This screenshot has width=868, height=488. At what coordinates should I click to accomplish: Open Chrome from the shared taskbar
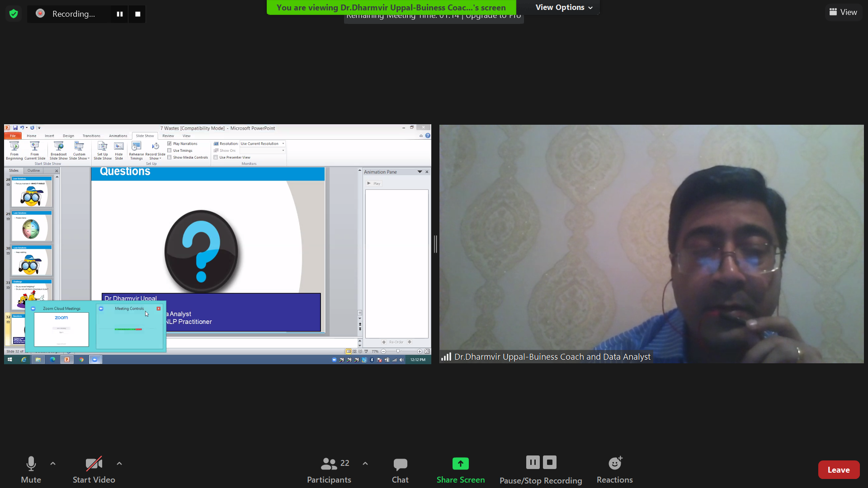click(x=81, y=360)
